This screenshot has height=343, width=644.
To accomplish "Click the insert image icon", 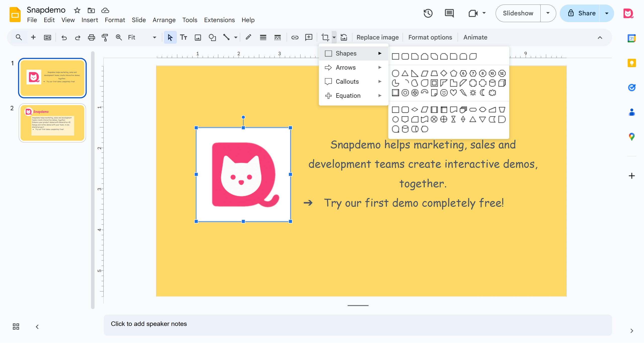I will tap(198, 37).
